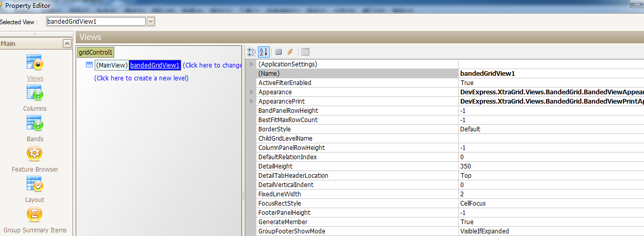Select the DetailVerticalIndent property
644x236 pixels.
pyautogui.click(x=357, y=185)
